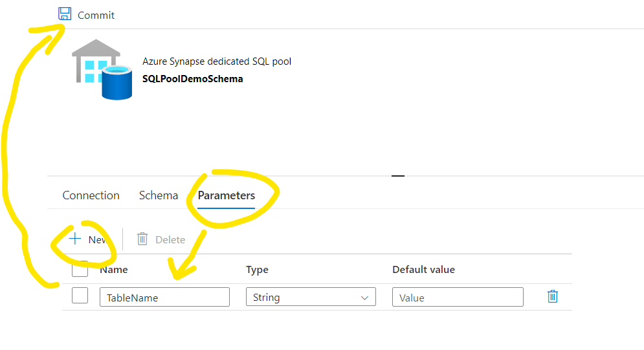Click the Azure Synapse SQL pool dataset icon
The height and width of the screenshot is (350, 644).
click(x=102, y=70)
